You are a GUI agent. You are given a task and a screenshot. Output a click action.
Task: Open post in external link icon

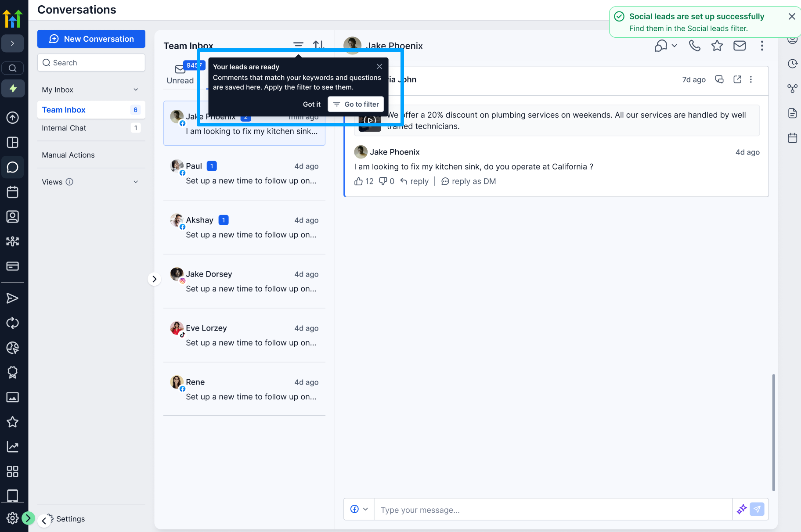point(737,79)
